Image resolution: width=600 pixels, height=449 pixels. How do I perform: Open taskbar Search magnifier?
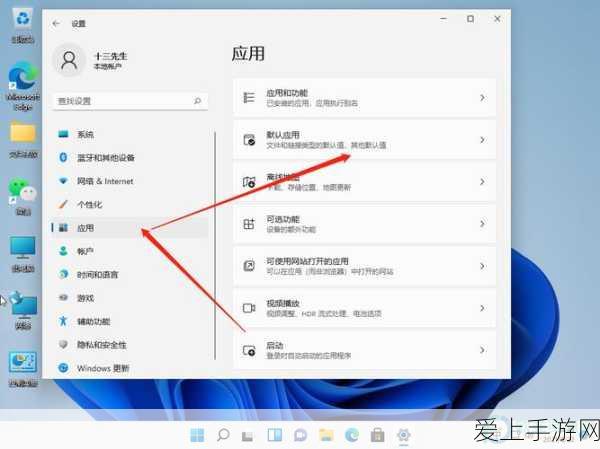point(223,435)
